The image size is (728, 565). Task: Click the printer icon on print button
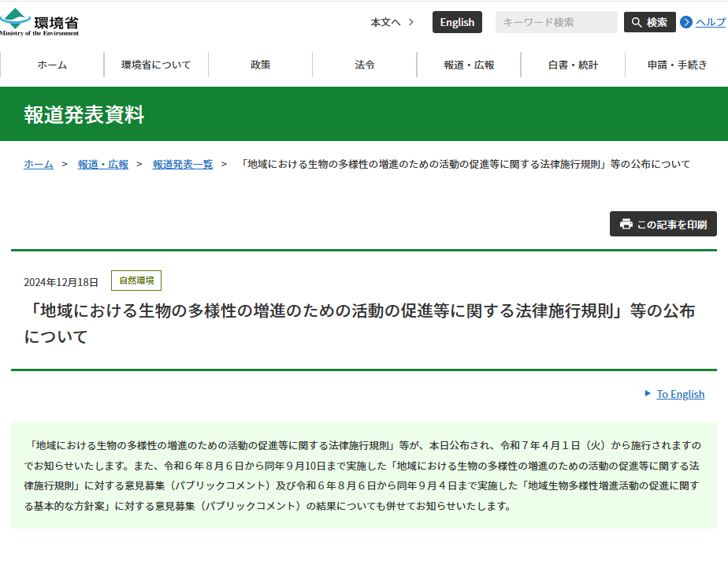tap(626, 224)
